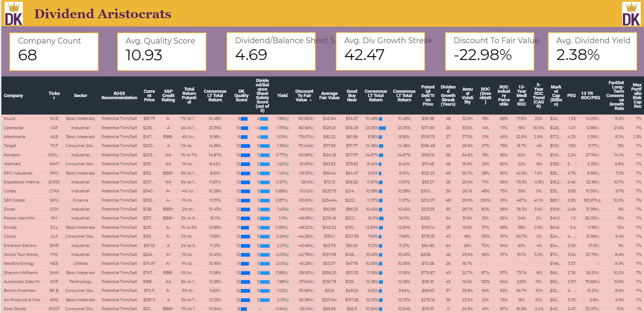Click the Finance sector cell for S&P Global
This screenshot has height=313, width=644.
[x=80, y=200]
